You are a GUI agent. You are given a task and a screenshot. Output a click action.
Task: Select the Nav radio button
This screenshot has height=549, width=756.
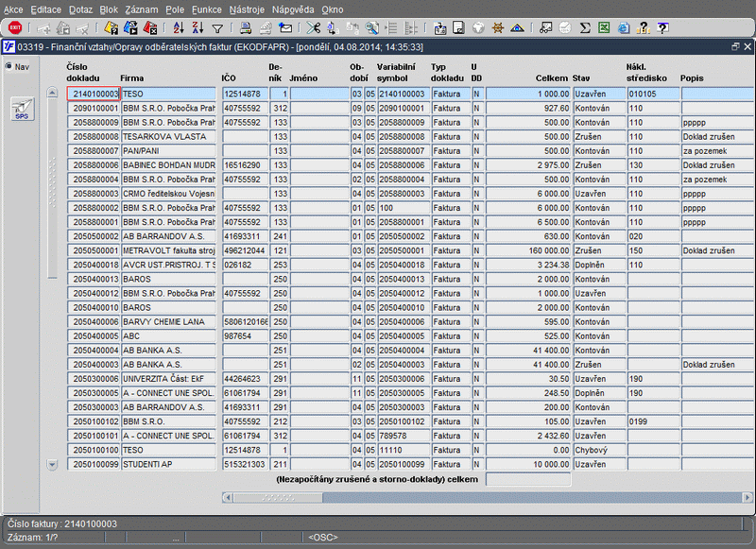[9, 66]
